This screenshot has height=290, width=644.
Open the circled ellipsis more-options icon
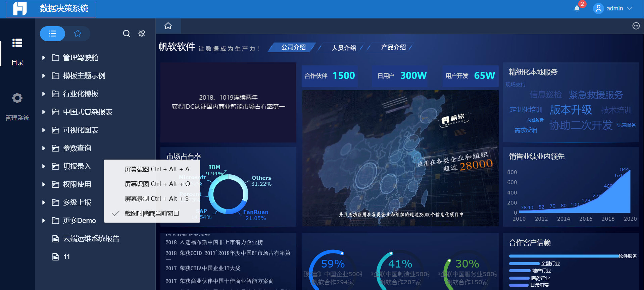tap(636, 26)
